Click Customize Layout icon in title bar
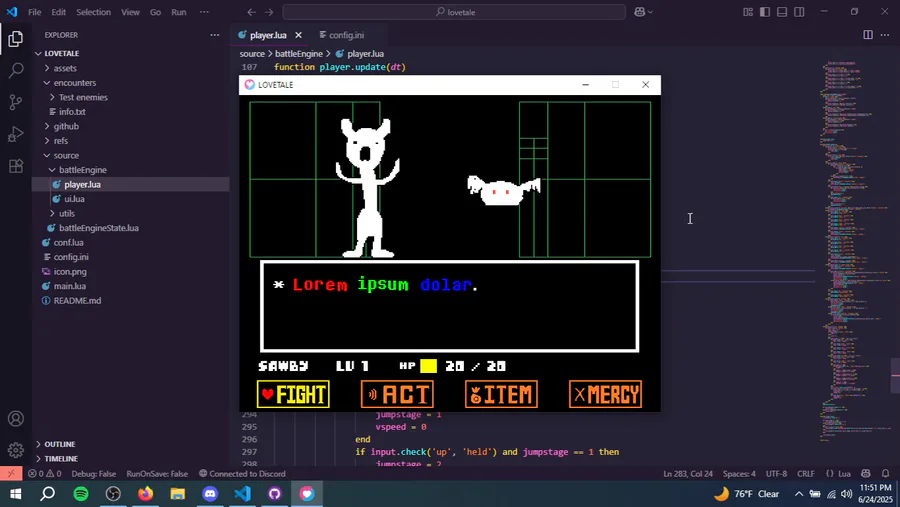 tap(748, 12)
